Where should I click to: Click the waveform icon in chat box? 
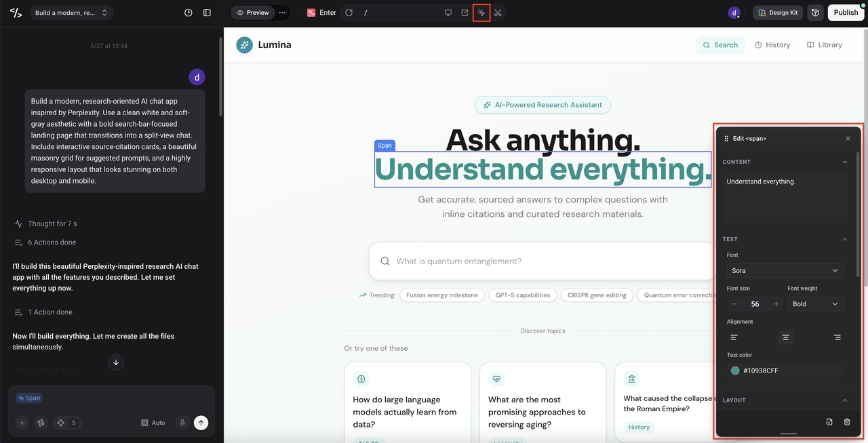point(41,423)
